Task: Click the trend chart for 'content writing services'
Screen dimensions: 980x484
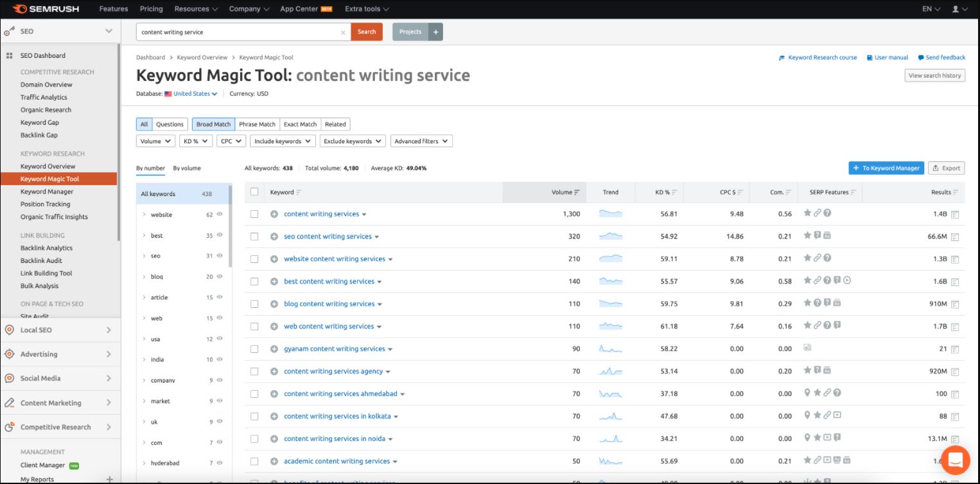Action: [611, 213]
